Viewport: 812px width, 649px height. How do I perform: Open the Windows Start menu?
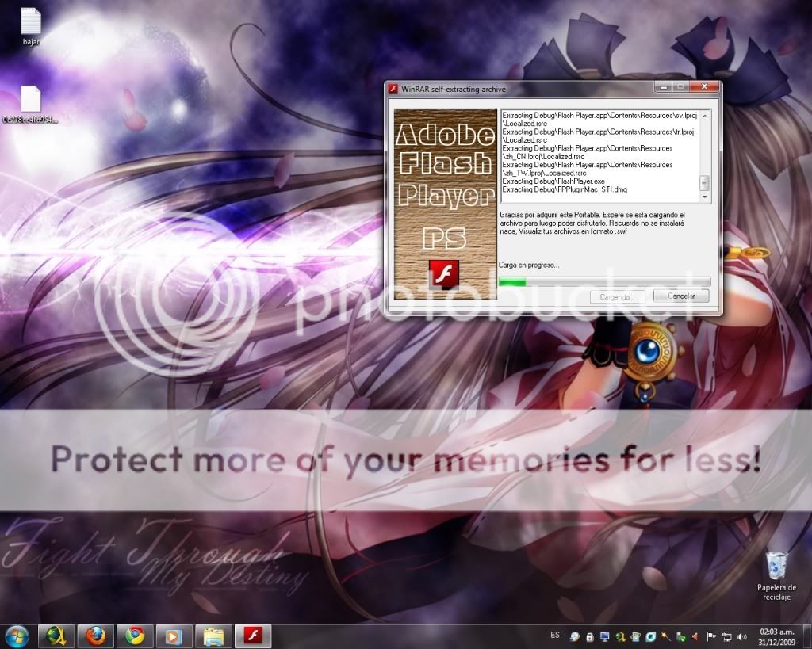[x=16, y=636]
